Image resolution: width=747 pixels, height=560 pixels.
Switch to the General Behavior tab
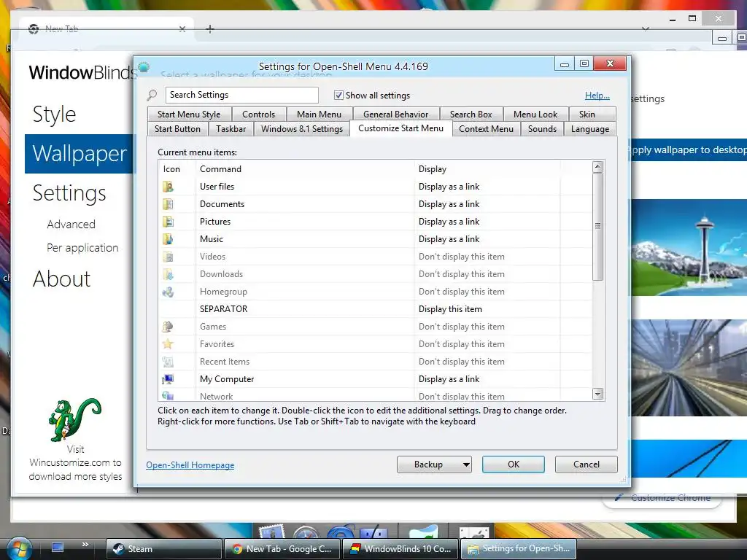396,114
